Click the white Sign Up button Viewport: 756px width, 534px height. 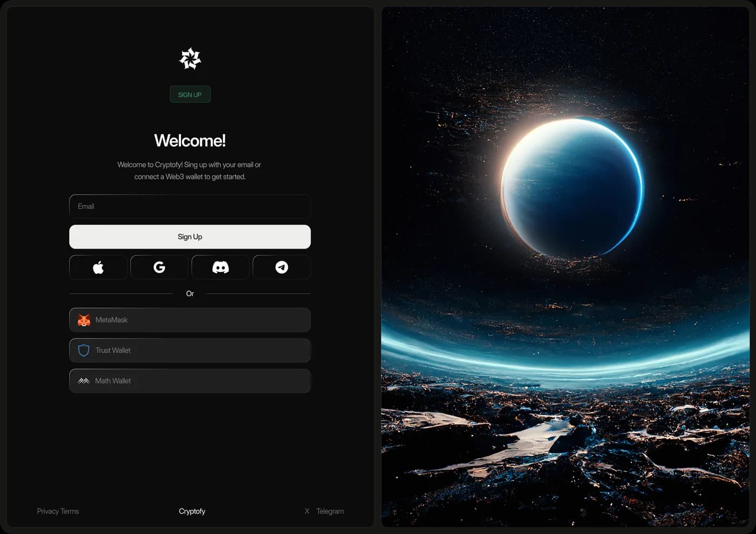click(x=190, y=237)
